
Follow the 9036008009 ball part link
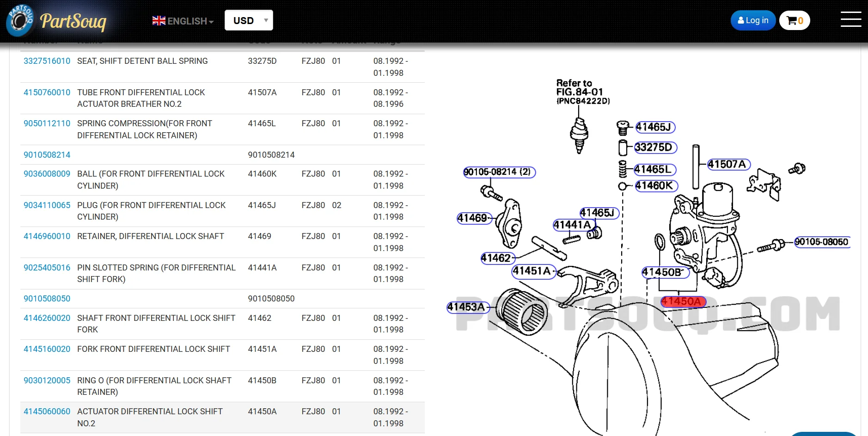(x=47, y=174)
